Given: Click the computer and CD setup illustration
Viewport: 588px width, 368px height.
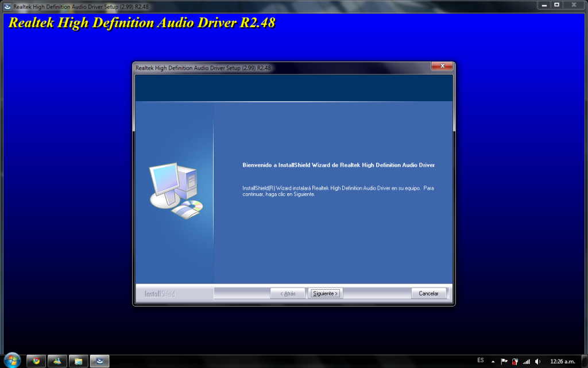Looking at the screenshot, I should point(176,191).
